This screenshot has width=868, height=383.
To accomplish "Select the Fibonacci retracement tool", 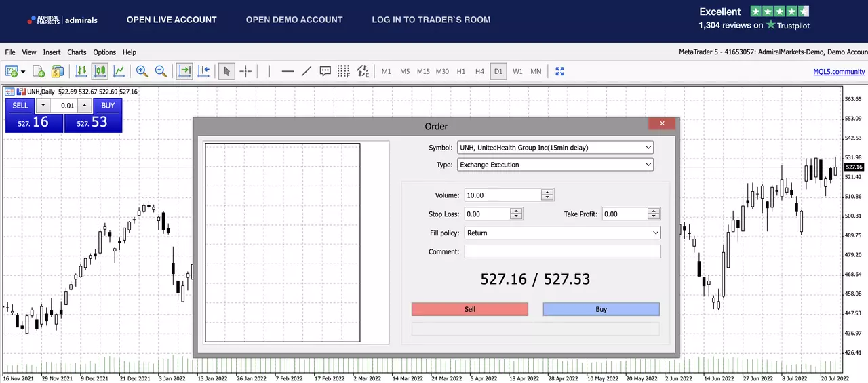I will click(343, 70).
